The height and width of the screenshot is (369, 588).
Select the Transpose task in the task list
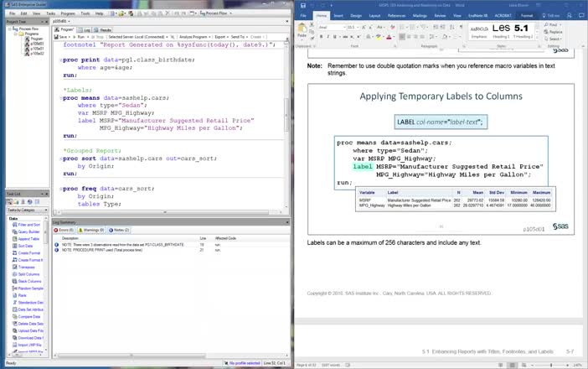(x=27, y=267)
